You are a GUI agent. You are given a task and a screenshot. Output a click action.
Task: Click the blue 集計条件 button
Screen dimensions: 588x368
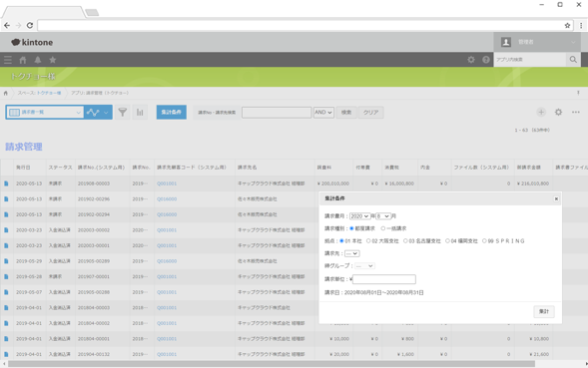point(172,112)
